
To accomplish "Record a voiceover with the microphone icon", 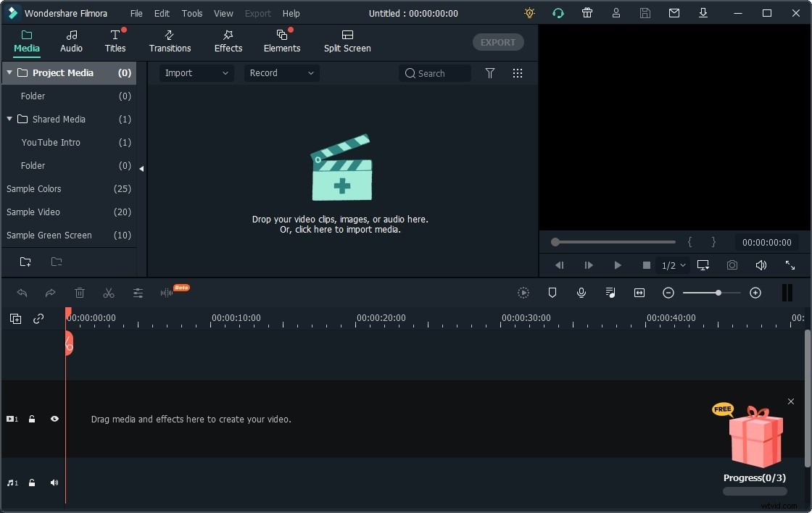I will click(581, 293).
